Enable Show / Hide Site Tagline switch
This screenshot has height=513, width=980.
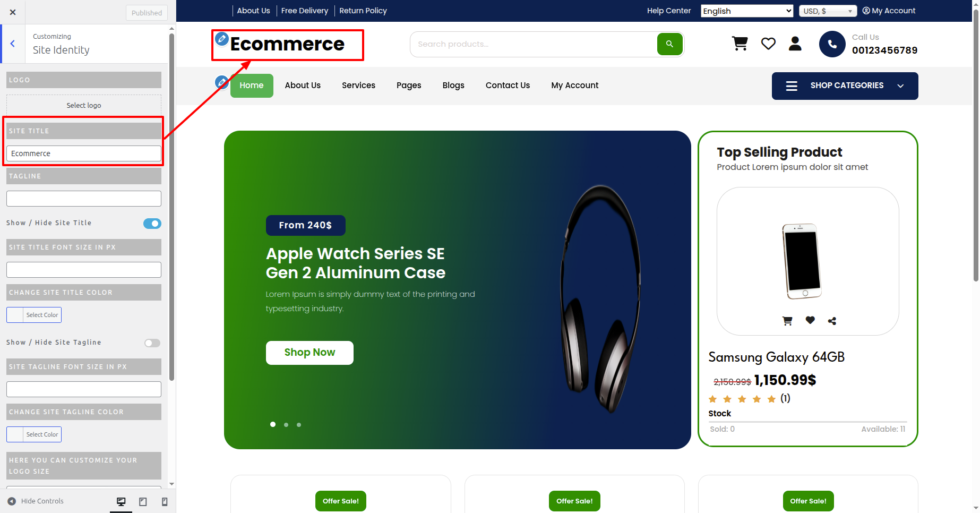pyautogui.click(x=152, y=343)
